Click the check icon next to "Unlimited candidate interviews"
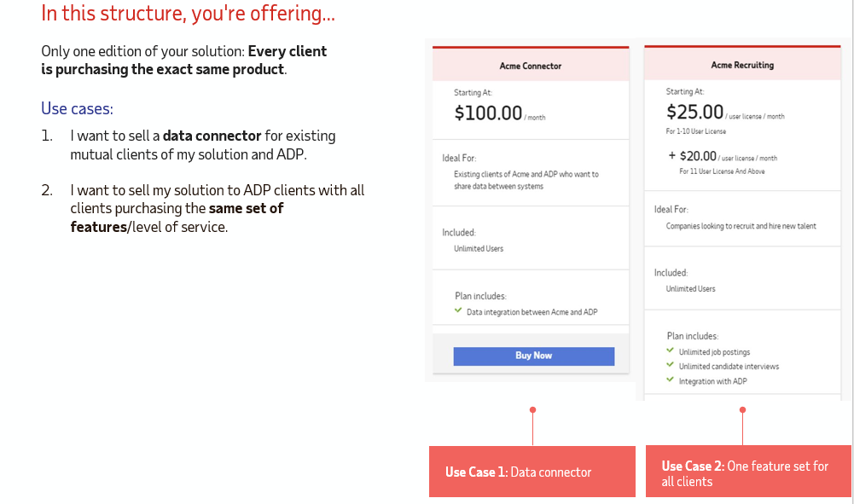Image resolution: width=854 pixels, height=504 pixels. click(670, 366)
